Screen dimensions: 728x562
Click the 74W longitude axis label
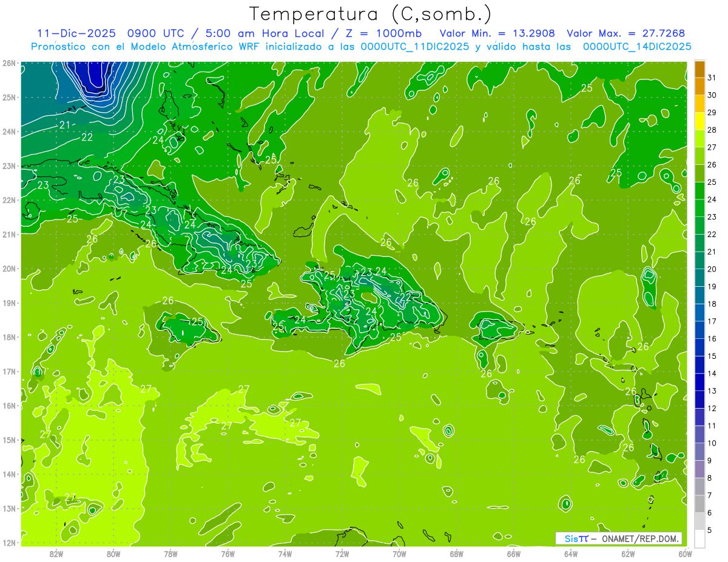pos(285,554)
